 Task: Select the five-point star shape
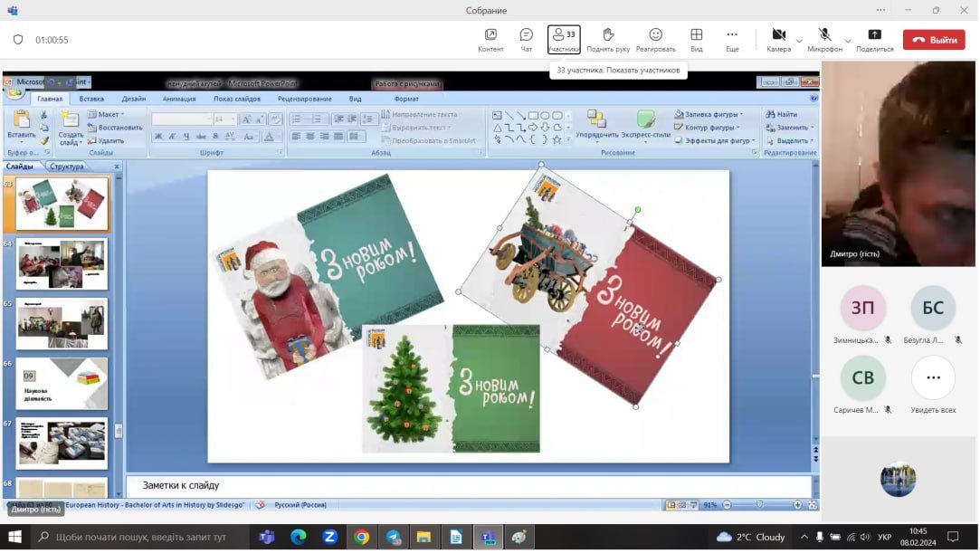(557, 140)
